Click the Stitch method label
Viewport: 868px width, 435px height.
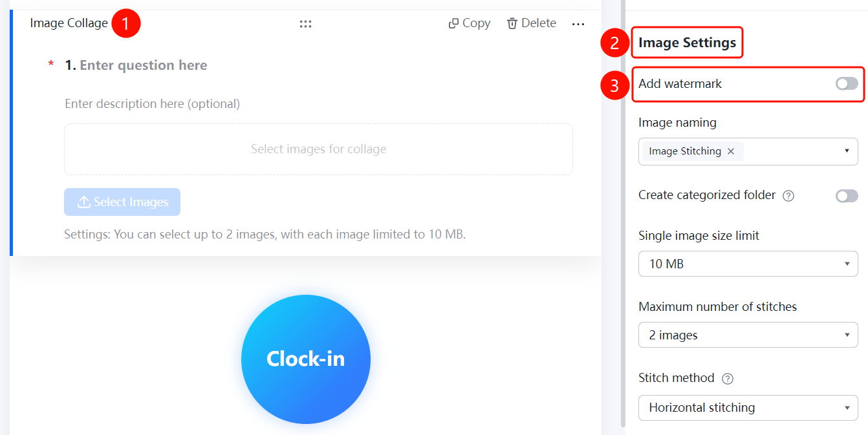pyautogui.click(x=677, y=377)
